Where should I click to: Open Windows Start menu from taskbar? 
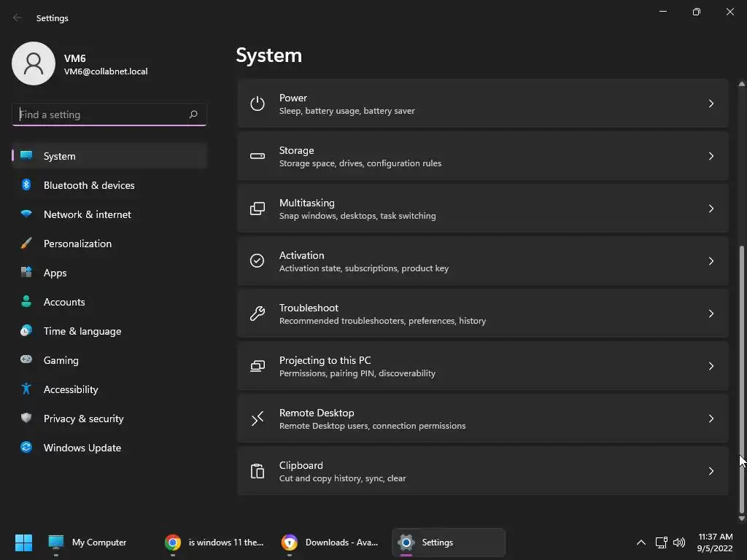[x=23, y=542]
